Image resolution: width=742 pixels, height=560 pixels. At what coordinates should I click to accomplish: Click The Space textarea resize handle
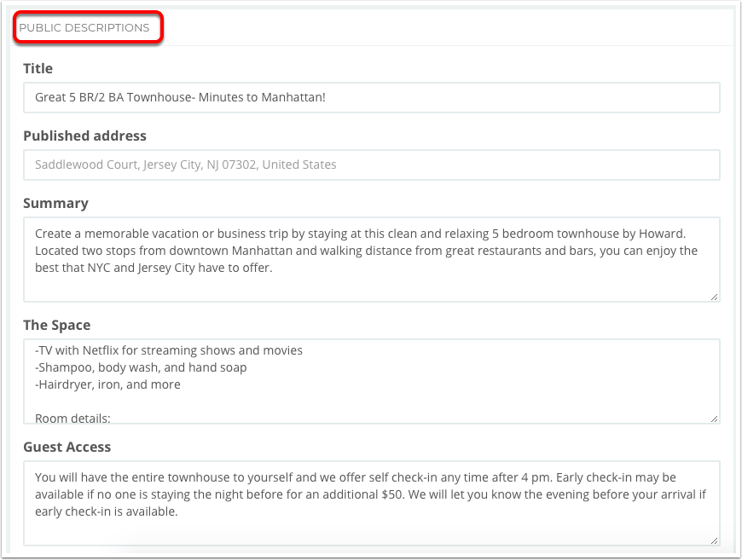tap(714, 419)
